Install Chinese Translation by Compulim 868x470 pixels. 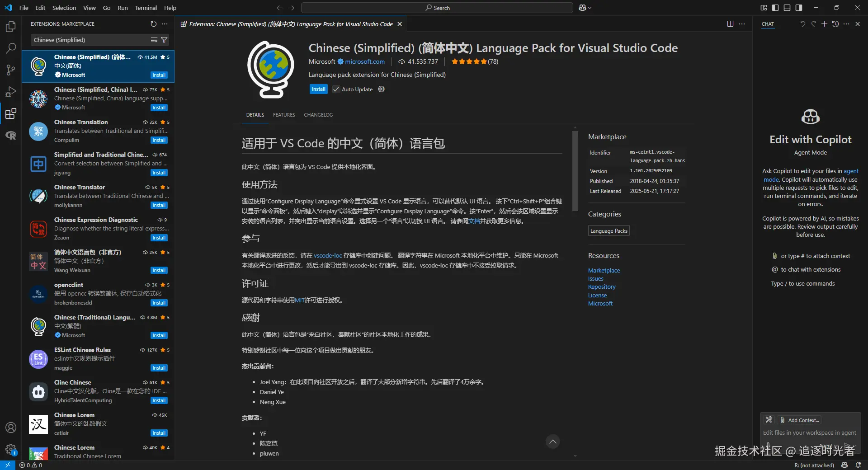(x=159, y=140)
